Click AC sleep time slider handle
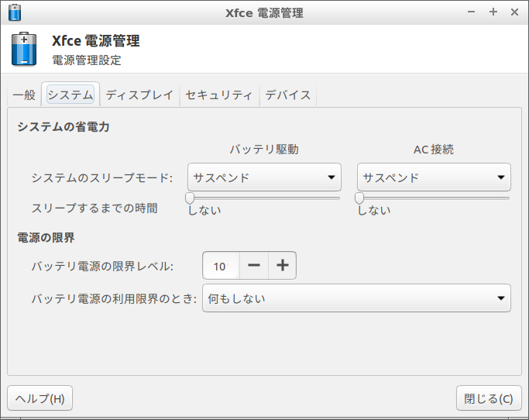The image size is (529, 420). tap(359, 198)
